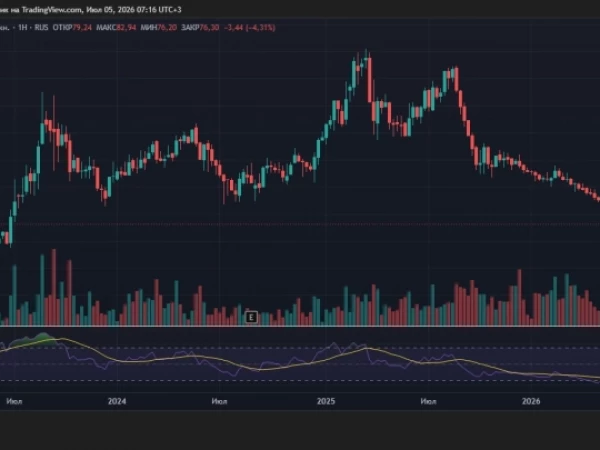Click the leftmost Июл time axis label
The width and height of the screenshot is (600, 450).
click(14, 401)
